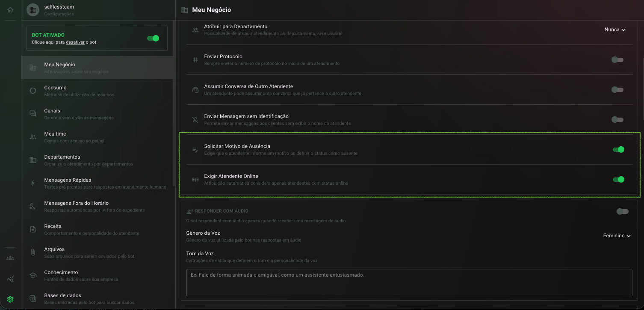This screenshot has height=310, width=644.
Task: Click the desativar link in bot banner
Action: point(75,42)
